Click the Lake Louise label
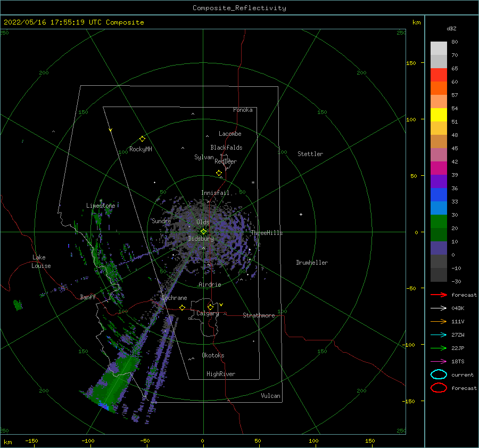Viewport: 479px width, 448px height. click(x=41, y=262)
